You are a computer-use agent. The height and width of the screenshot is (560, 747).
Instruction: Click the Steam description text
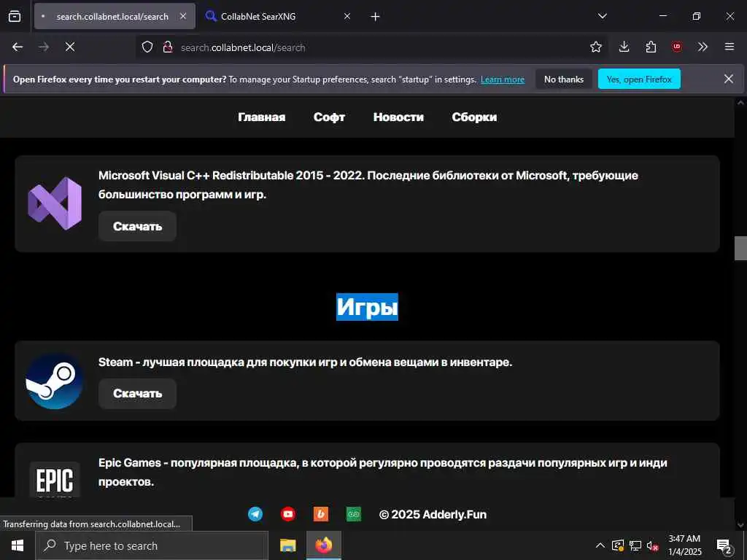[306, 362]
